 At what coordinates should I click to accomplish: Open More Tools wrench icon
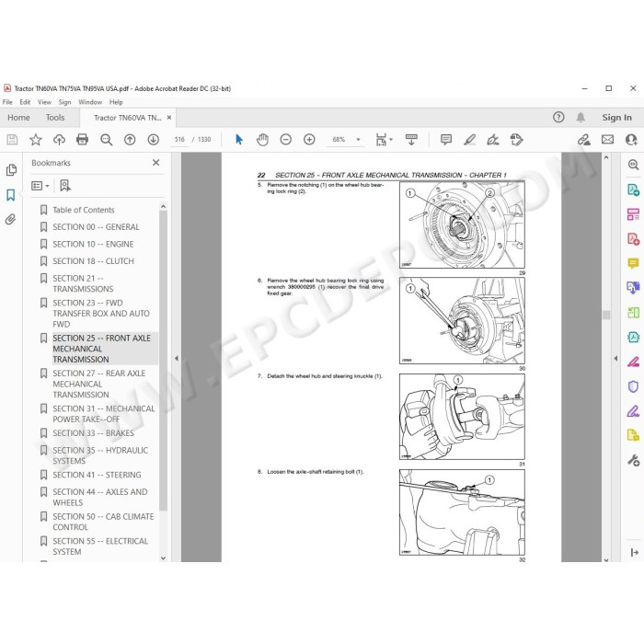tap(633, 460)
